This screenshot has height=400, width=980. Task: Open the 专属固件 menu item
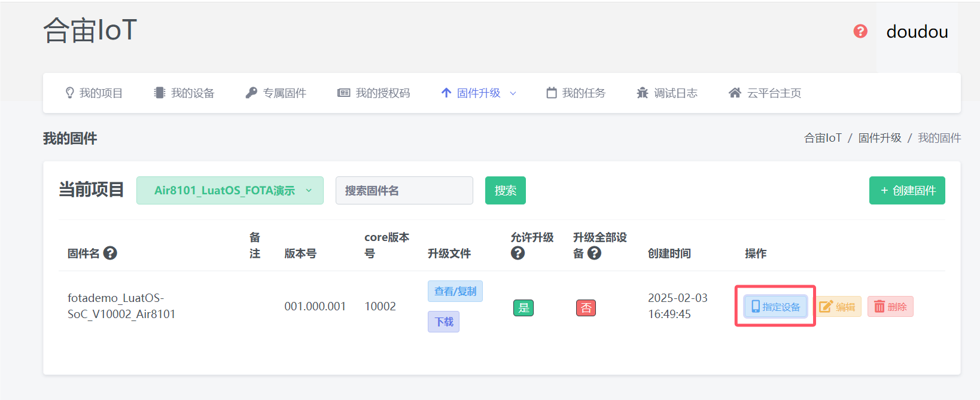tap(276, 93)
